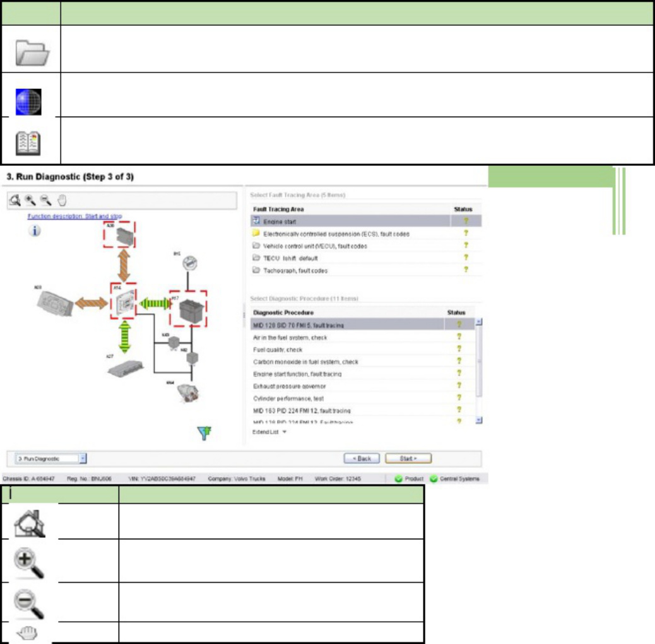Viewport: 655px width, 644px height.
Task: Click the blue globe icon in the top table
Action: pyautogui.click(x=28, y=102)
